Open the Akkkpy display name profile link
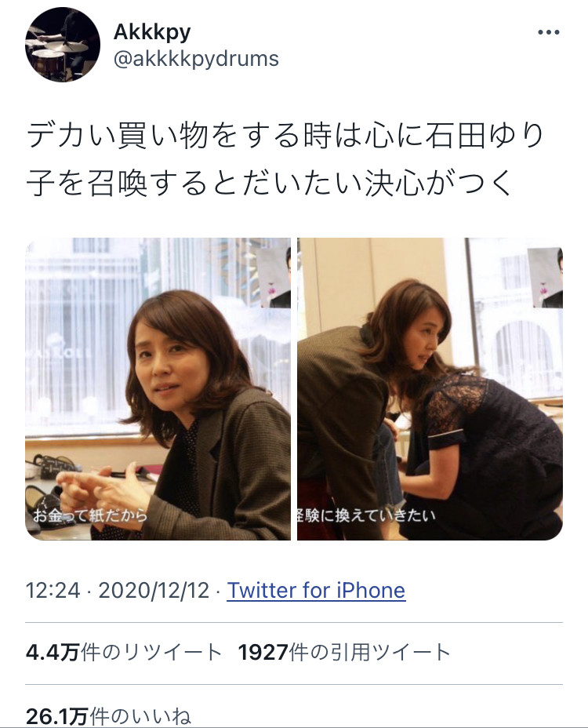 [152, 32]
